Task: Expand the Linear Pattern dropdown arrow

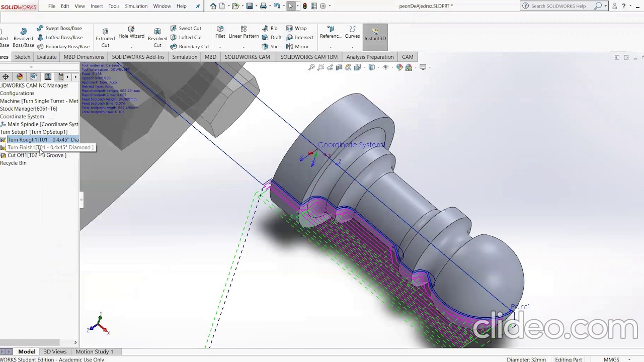Action: [244, 47]
